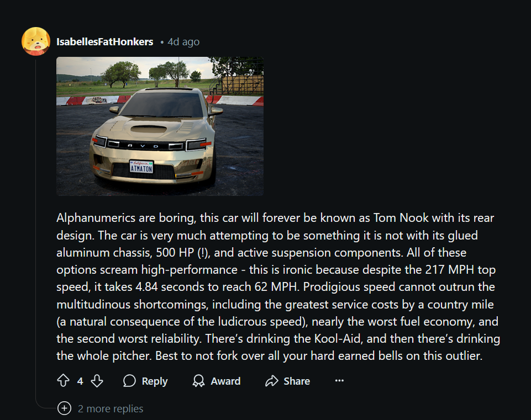This screenshot has width=531, height=420.
Task: Click the Share arrow icon
Action: click(271, 381)
